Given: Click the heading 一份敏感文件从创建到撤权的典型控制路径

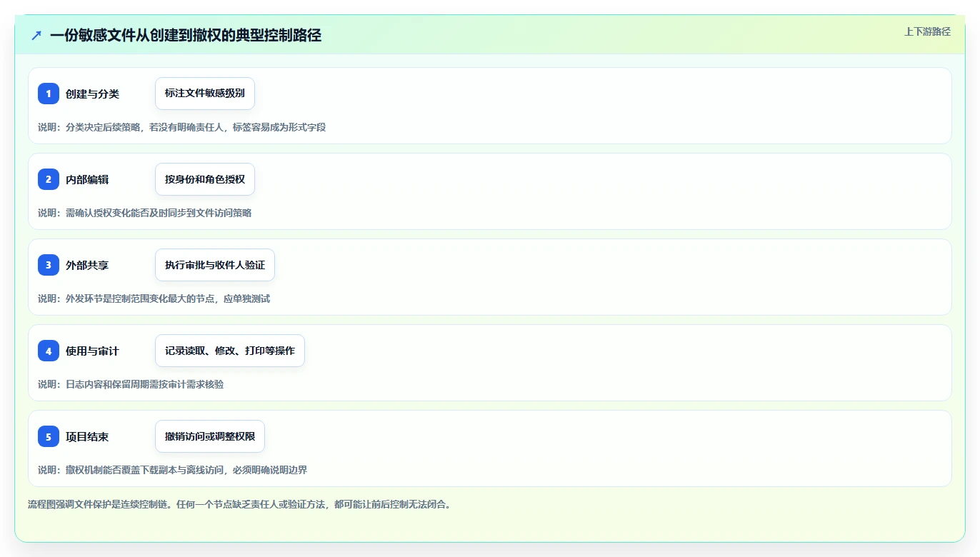Looking at the screenshot, I should coord(186,35).
